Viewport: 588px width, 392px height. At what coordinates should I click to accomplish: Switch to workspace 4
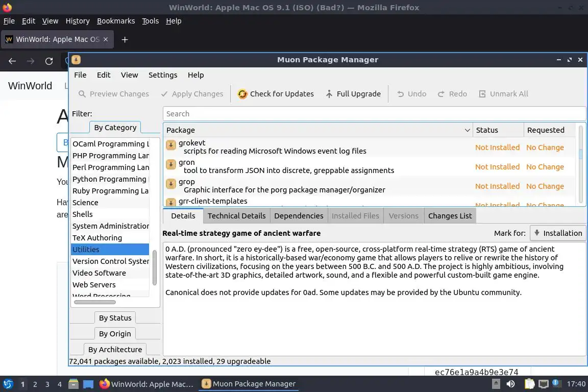tap(59, 384)
